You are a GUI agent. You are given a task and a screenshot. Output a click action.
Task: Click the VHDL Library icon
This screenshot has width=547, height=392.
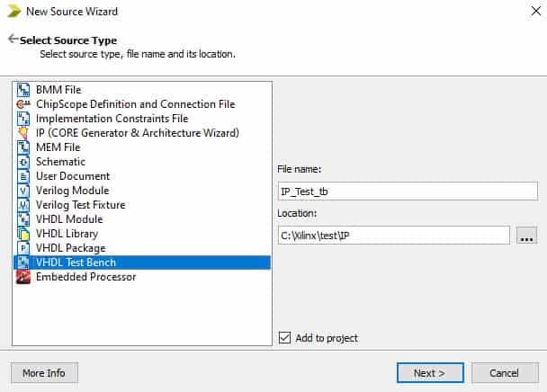point(23,234)
